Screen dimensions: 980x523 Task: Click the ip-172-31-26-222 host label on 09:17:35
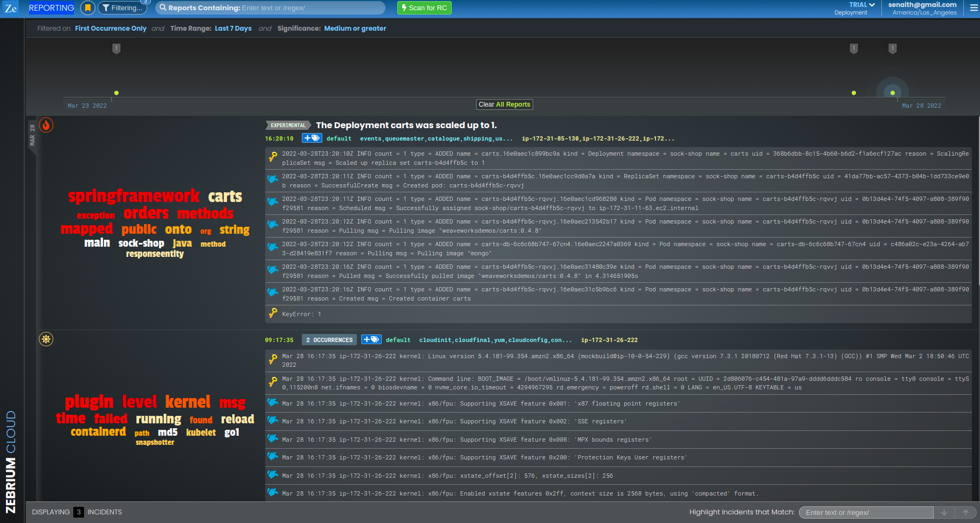tap(609, 340)
